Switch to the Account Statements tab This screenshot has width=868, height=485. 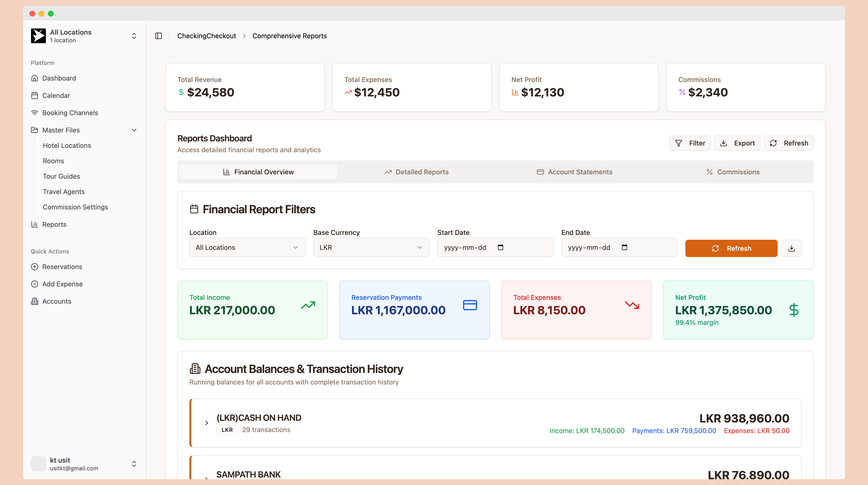[x=575, y=172]
